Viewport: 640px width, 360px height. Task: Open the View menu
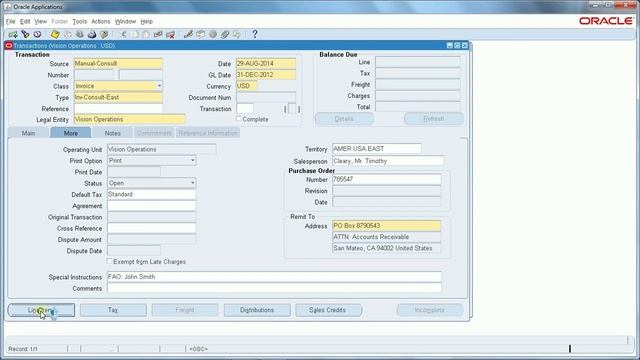(x=40, y=21)
